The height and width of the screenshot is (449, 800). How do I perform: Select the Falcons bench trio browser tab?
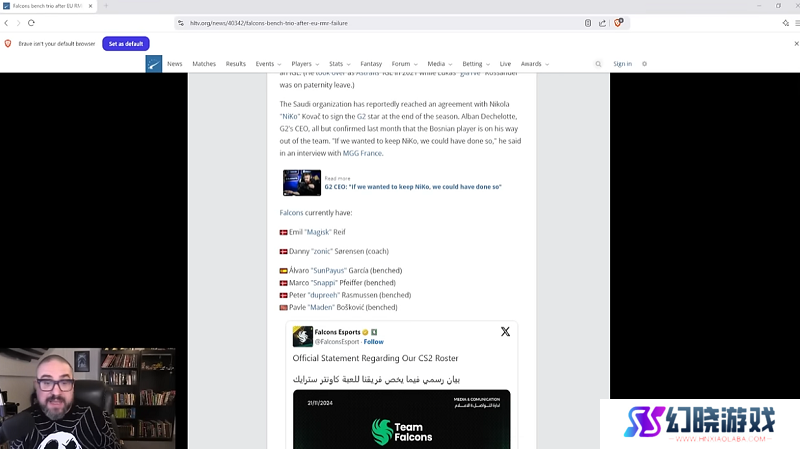(47, 6)
